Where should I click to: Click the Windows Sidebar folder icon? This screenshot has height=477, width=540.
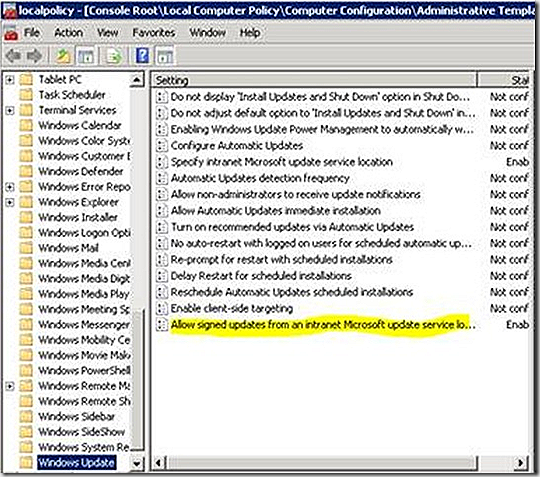26,416
